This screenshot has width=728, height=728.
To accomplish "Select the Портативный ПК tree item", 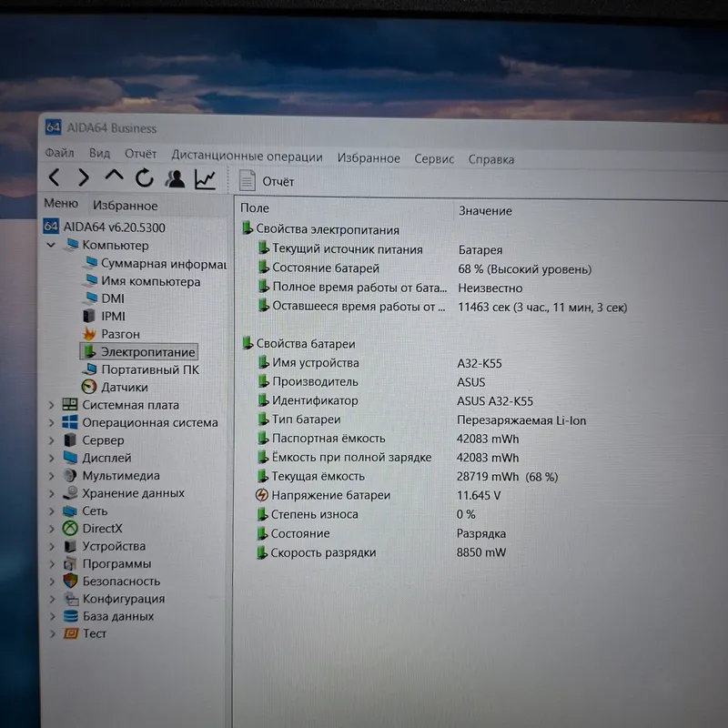I will 141,369.
